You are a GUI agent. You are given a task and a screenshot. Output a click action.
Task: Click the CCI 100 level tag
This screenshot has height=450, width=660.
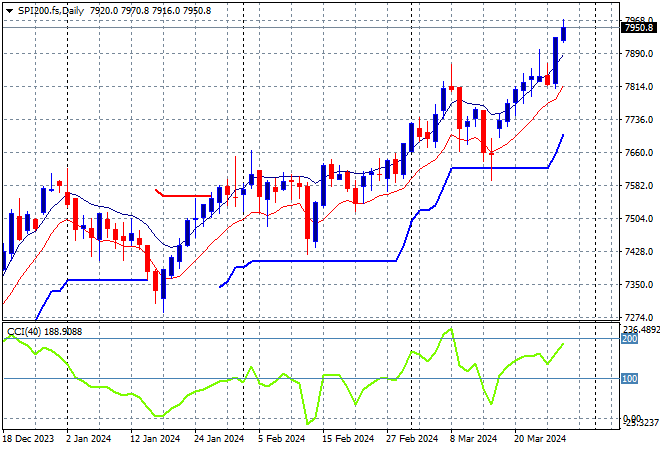point(630,378)
